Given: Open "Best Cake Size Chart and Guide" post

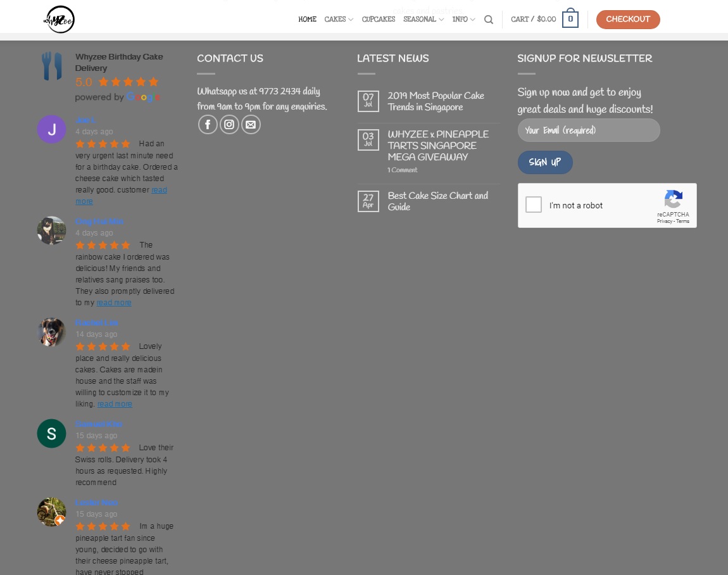Looking at the screenshot, I should pyautogui.click(x=437, y=201).
